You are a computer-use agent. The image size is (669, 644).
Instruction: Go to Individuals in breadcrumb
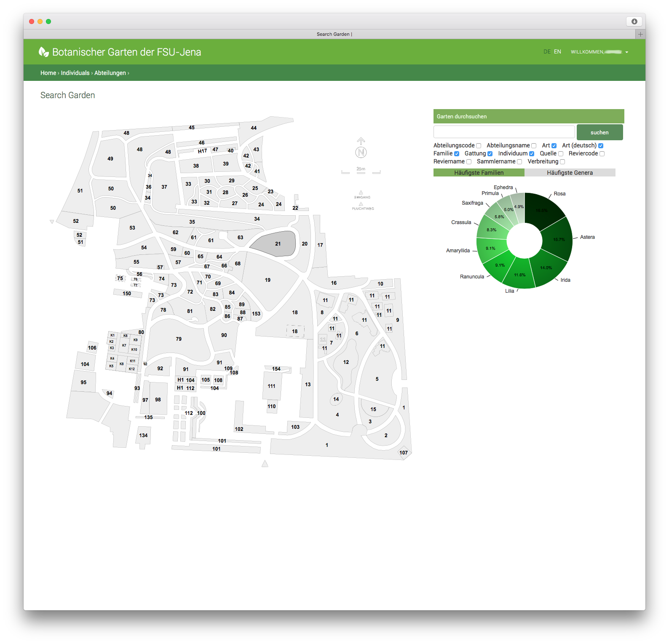click(x=75, y=73)
